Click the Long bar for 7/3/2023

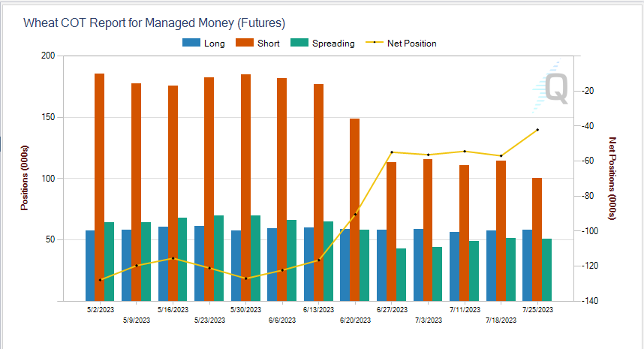pyautogui.click(x=419, y=265)
